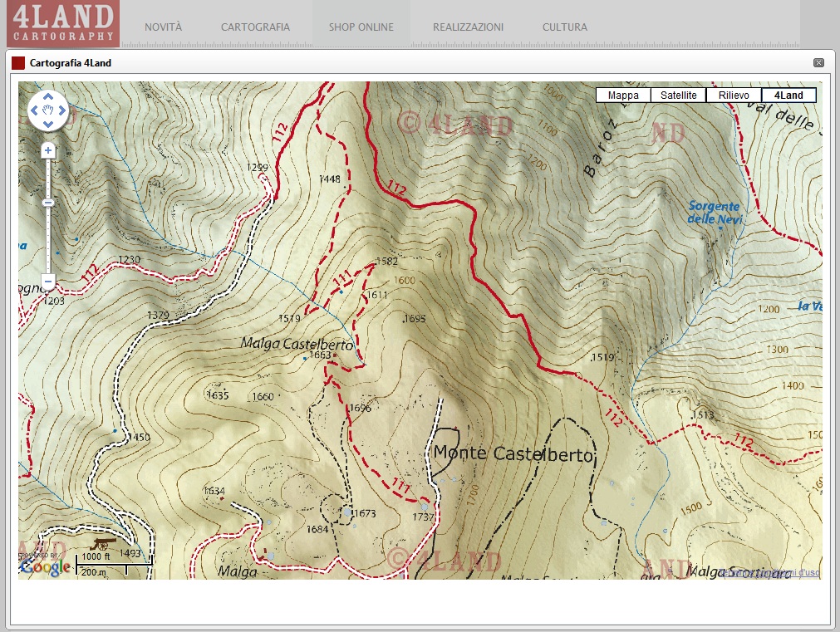
Task: Switch map view to Mappa
Action: click(621, 95)
